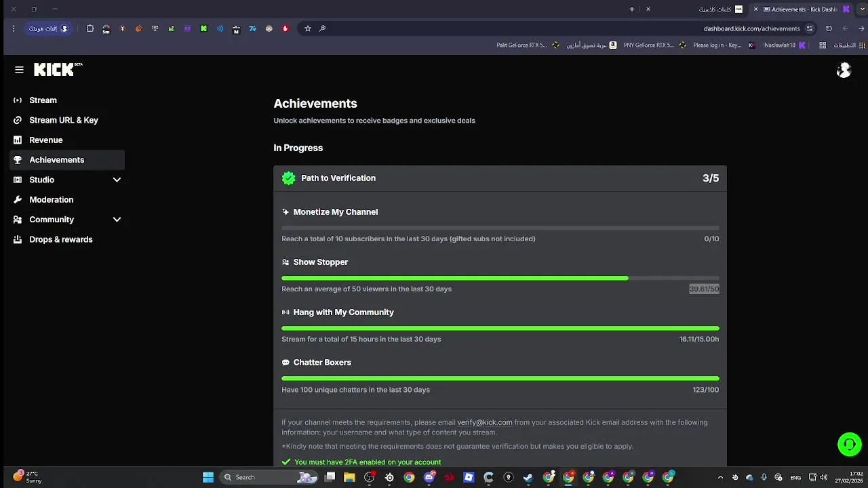Open Drops & rewards page
This screenshot has height=488, width=868.
[67, 239]
